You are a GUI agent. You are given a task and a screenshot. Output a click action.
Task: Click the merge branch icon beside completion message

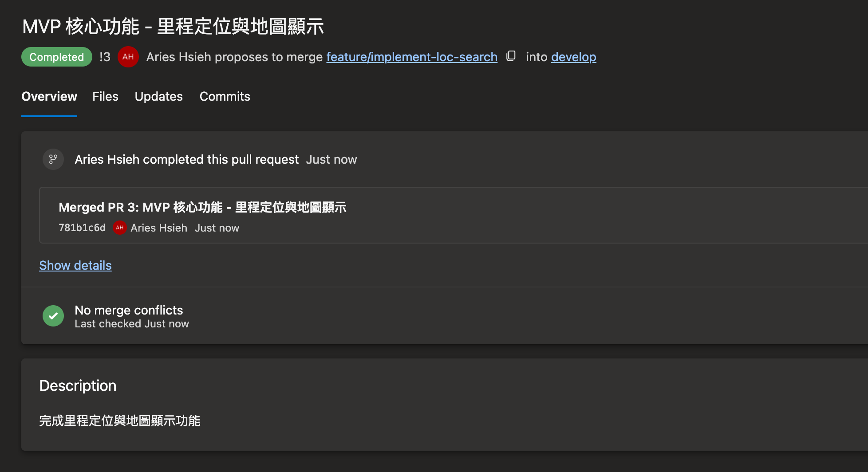coord(53,159)
